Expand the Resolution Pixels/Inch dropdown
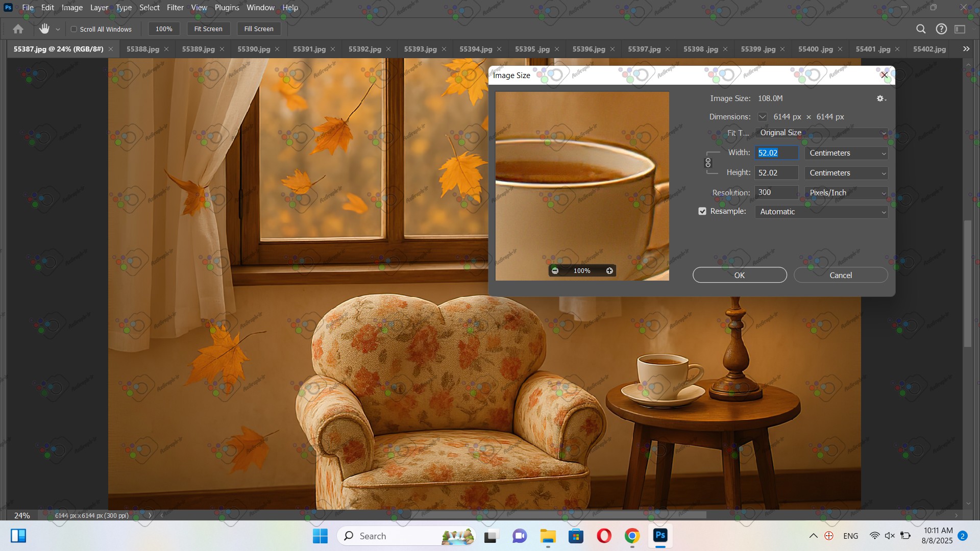 pos(846,193)
